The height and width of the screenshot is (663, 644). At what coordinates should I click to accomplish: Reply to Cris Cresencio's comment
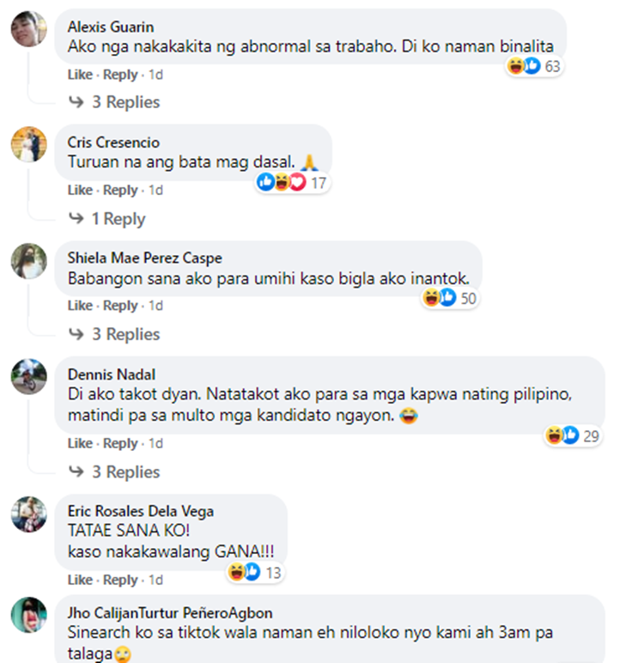tap(120, 191)
